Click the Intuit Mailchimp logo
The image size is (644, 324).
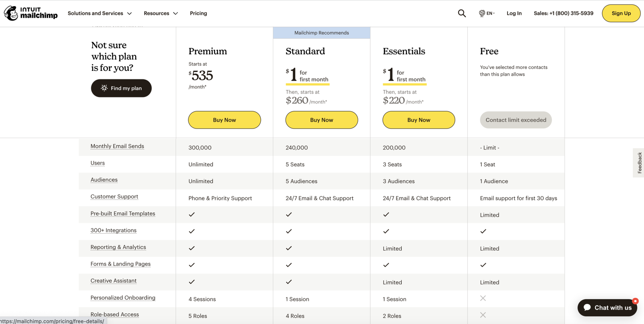point(31,13)
